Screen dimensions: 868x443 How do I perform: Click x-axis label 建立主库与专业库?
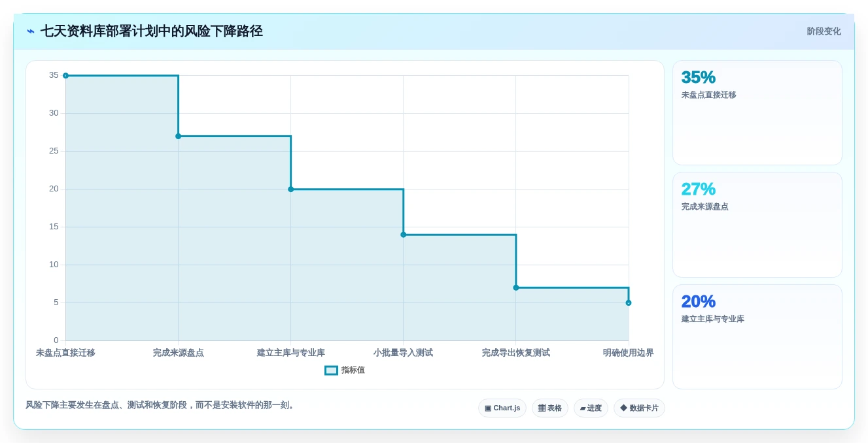point(291,353)
